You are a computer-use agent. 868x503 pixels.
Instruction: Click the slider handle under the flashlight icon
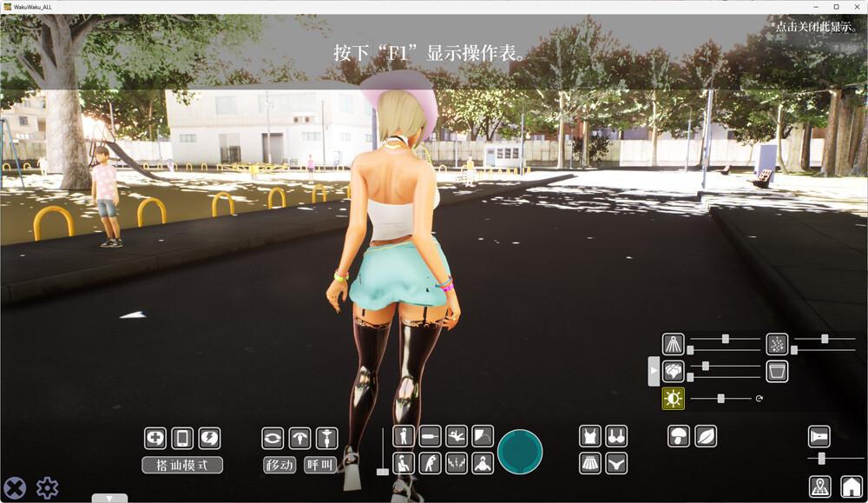click(821, 458)
